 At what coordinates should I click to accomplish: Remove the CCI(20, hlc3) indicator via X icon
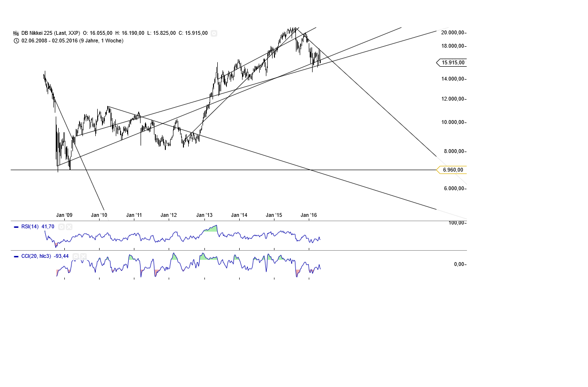pyautogui.click(x=83, y=256)
